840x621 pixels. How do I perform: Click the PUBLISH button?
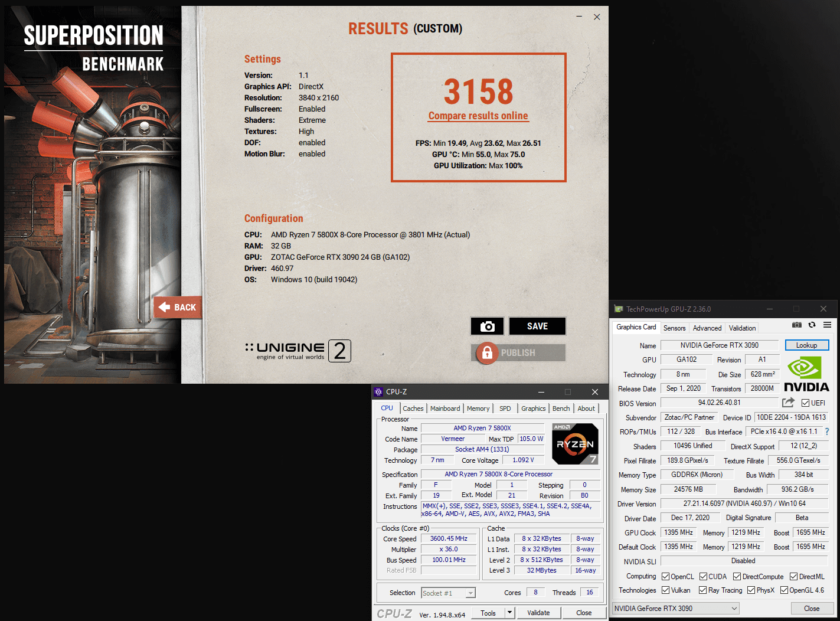tap(518, 353)
